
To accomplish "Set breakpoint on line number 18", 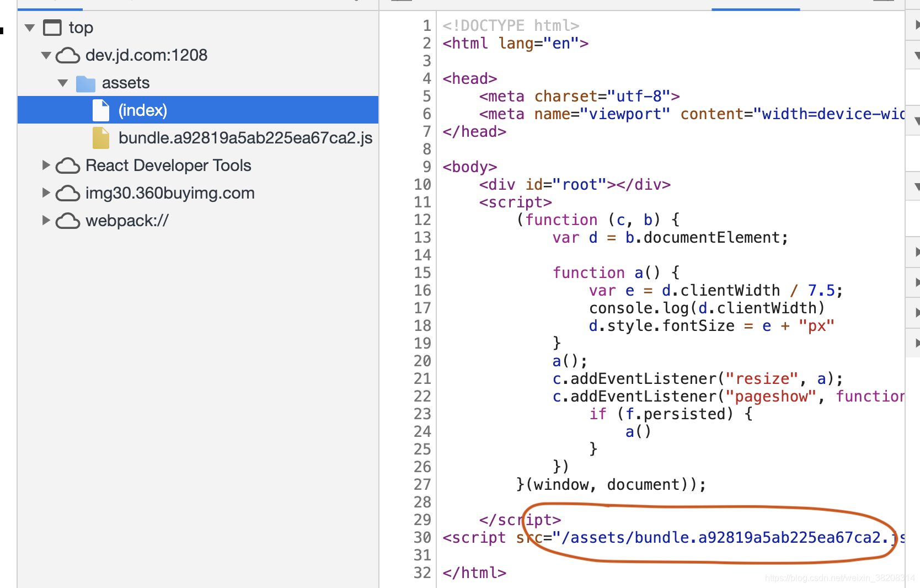I will point(422,325).
